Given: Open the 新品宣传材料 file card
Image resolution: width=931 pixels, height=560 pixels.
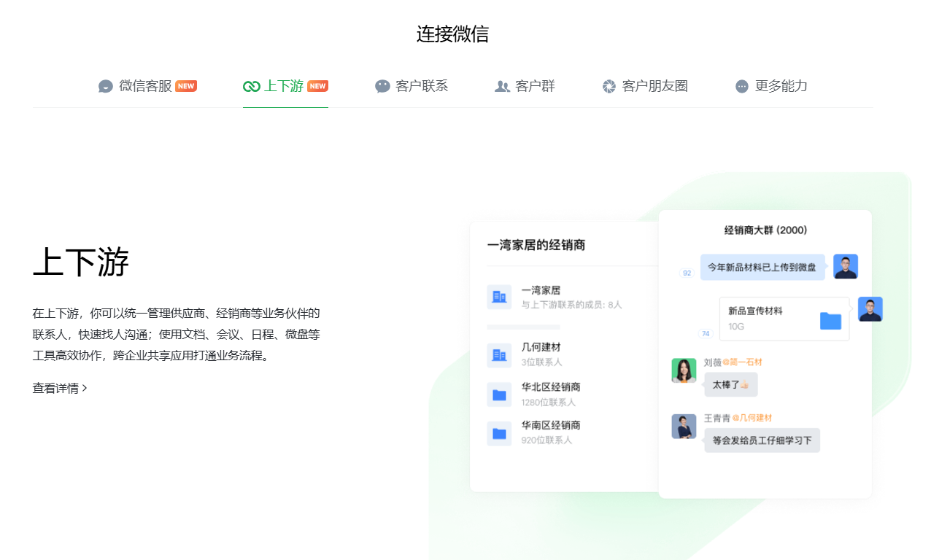Looking at the screenshot, I should [784, 319].
